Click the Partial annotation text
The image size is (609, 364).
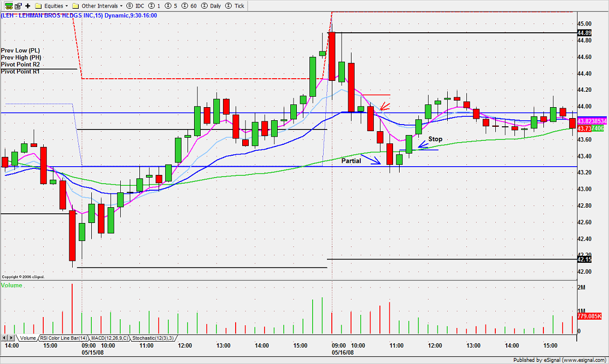click(351, 161)
